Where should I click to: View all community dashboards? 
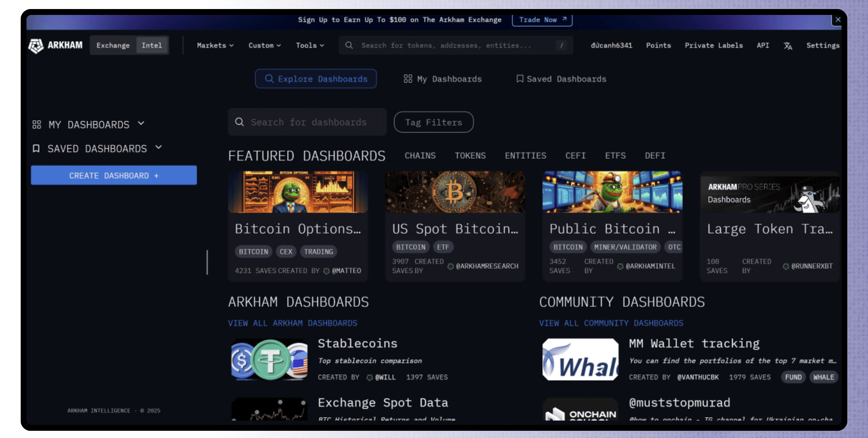611,323
